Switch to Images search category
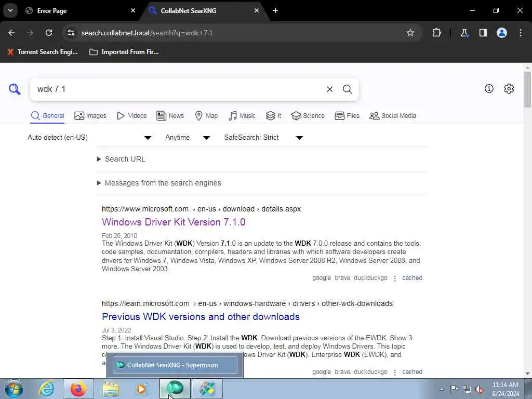Viewport: 532px width, 399px height. tap(90, 116)
